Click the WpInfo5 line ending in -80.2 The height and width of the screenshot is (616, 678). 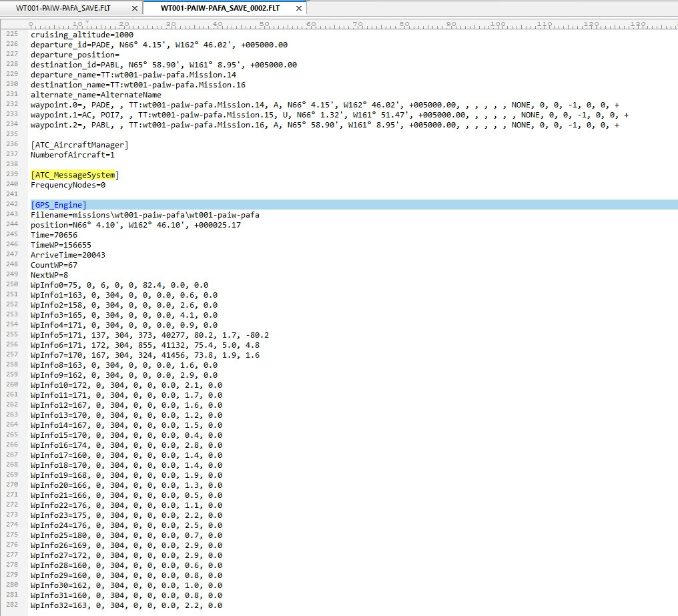149,335
